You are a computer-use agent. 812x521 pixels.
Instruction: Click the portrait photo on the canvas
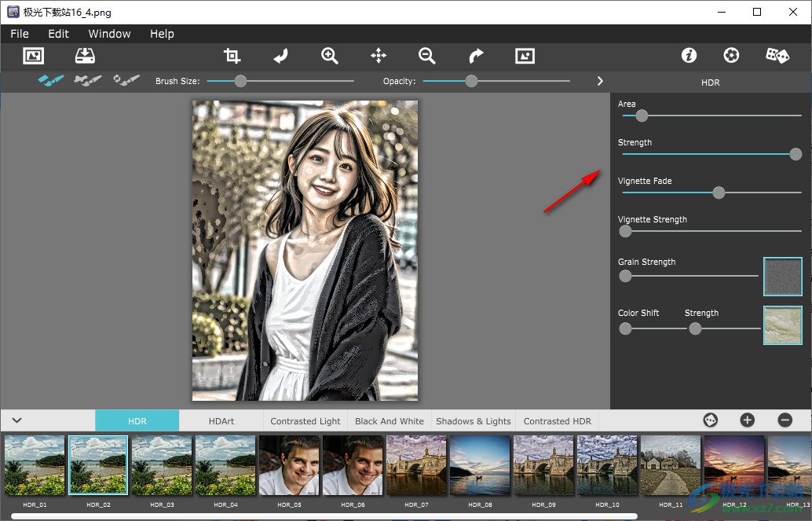tap(305, 251)
